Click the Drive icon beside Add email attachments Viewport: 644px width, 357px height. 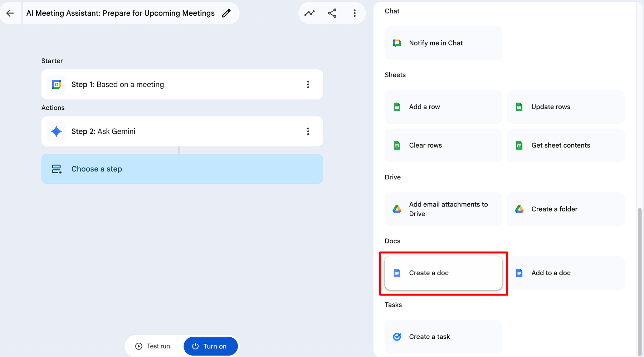tap(397, 209)
